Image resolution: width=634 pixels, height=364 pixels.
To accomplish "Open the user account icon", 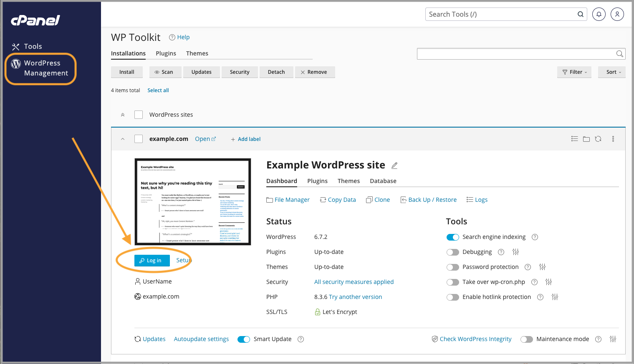I will [x=617, y=14].
